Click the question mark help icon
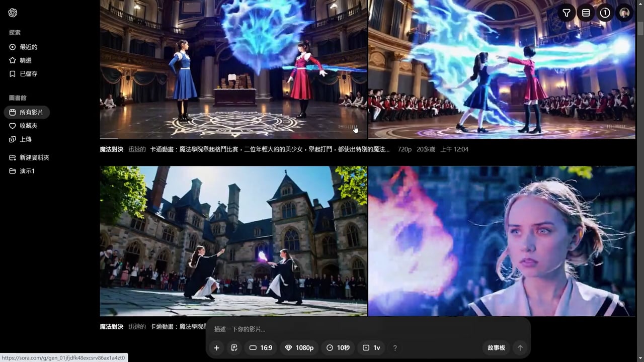644x362 pixels. pyautogui.click(x=395, y=348)
